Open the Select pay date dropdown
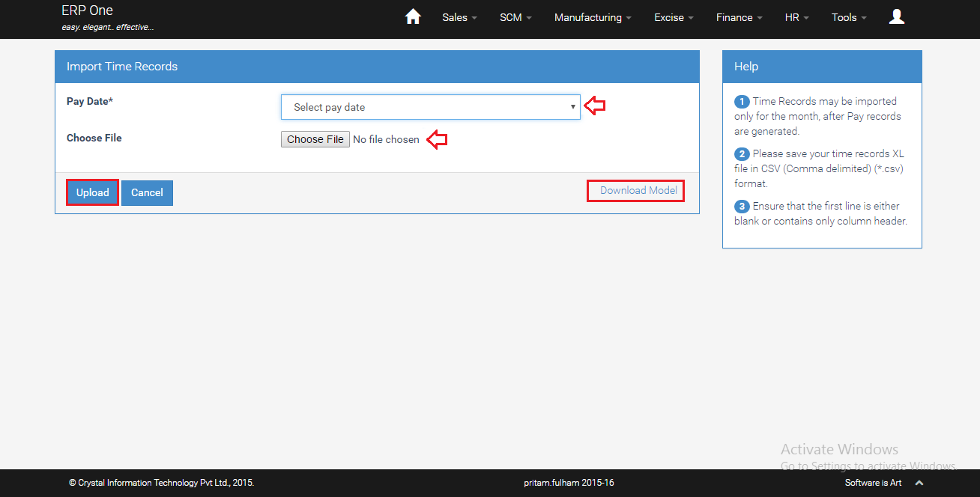This screenshot has height=497, width=980. click(x=430, y=107)
